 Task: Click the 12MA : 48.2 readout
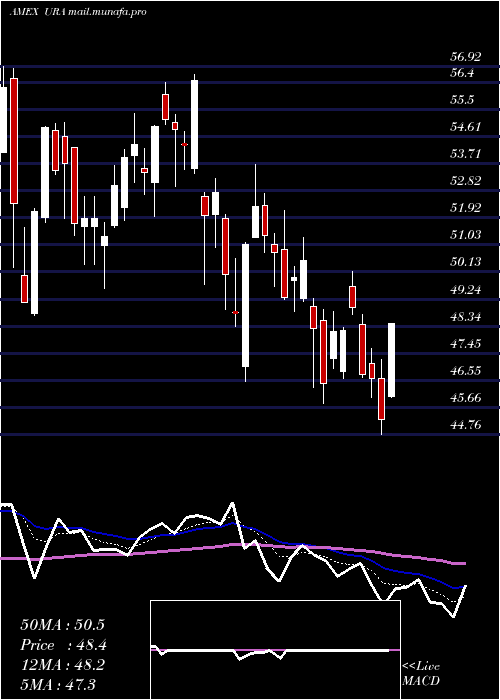[x=62, y=665]
